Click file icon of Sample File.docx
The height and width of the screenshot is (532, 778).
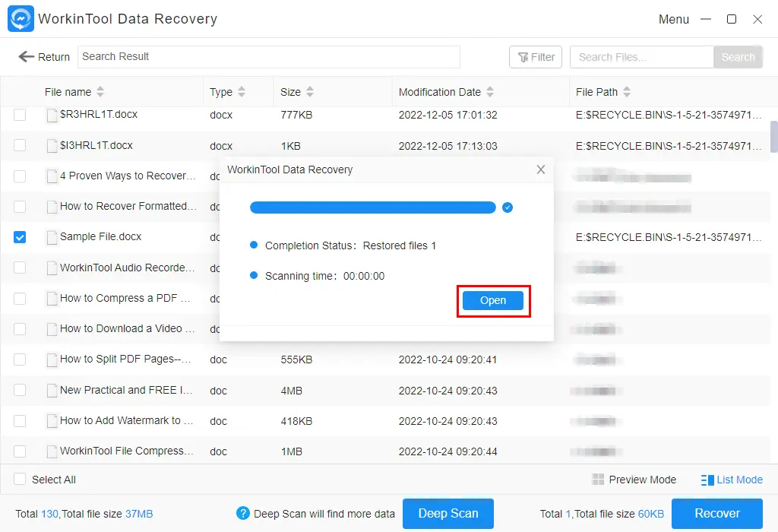coord(52,238)
